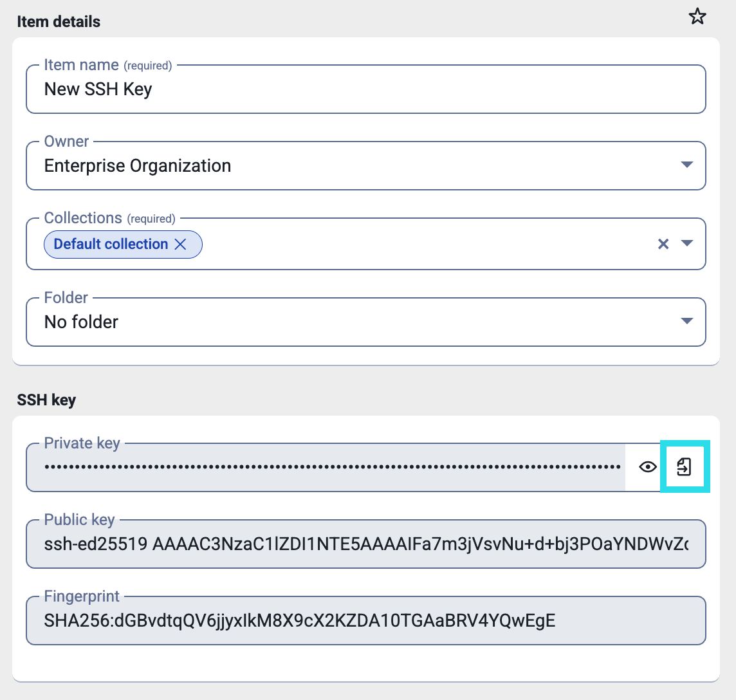
Task: Click the masked Private key field
Action: pyautogui.click(x=328, y=467)
